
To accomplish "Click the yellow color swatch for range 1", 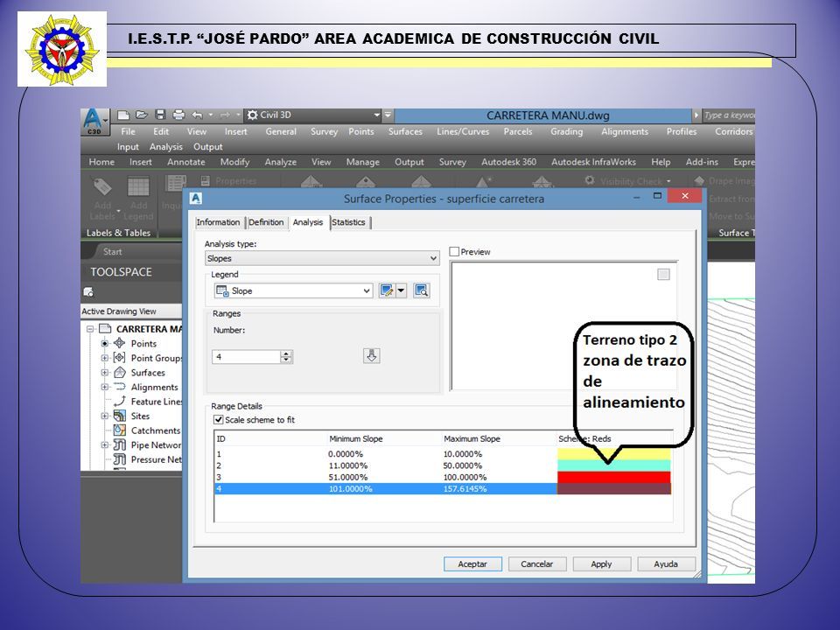I will point(614,454).
